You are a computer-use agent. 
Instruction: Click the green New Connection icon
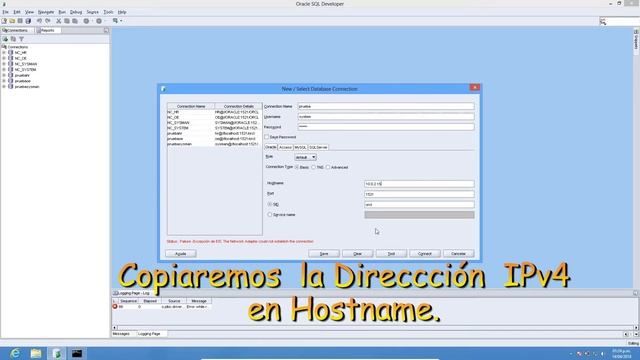pyautogui.click(x=5, y=39)
